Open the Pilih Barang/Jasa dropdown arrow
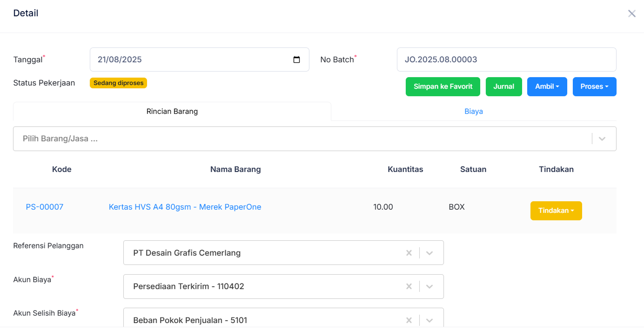 tap(602, 139)
